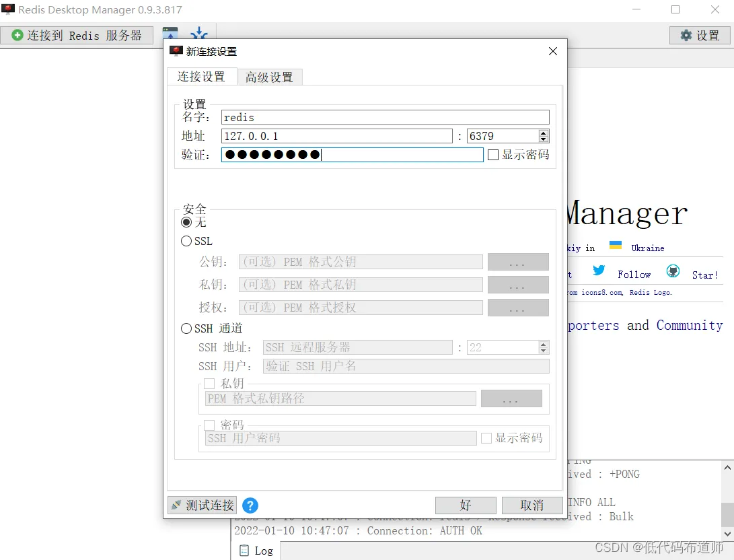Select the SSL radio button
Screen dimensions: 734x560
pyautogui.click(x=186, y=241)
